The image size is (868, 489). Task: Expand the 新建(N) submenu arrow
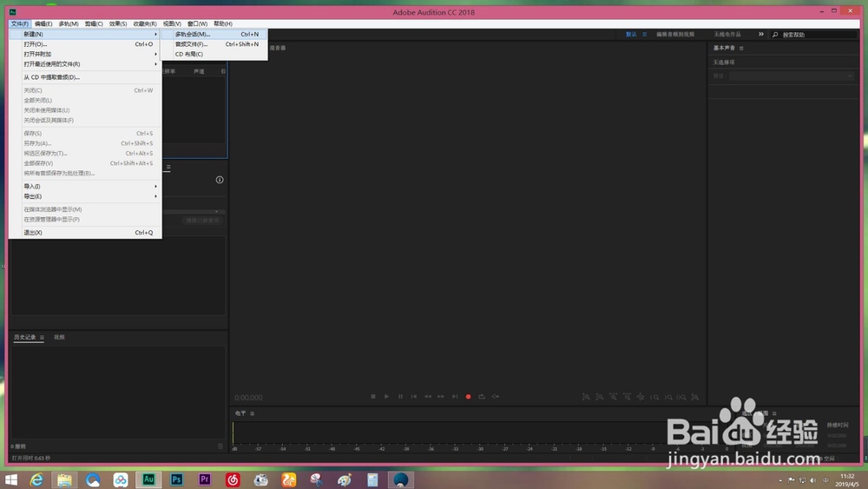point(155,35)
